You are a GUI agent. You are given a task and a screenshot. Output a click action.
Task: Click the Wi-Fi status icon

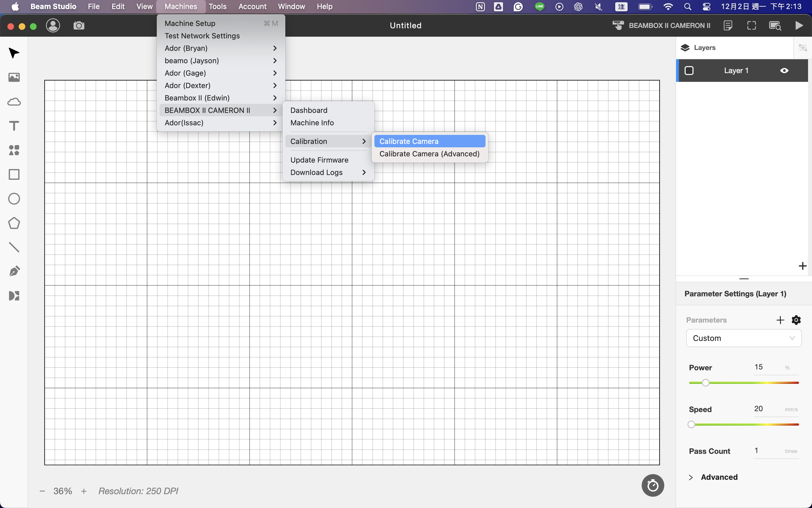[x=668, y=6]
